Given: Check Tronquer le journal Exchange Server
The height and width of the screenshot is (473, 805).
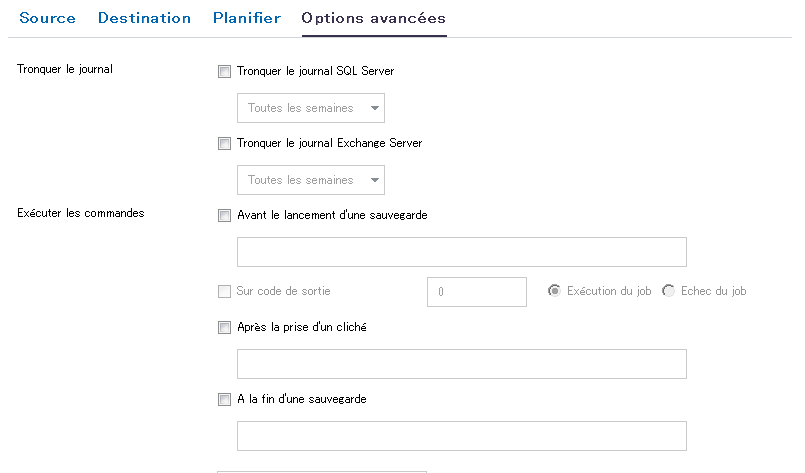Looking at the screenshot, I should [x=224, y=144].
